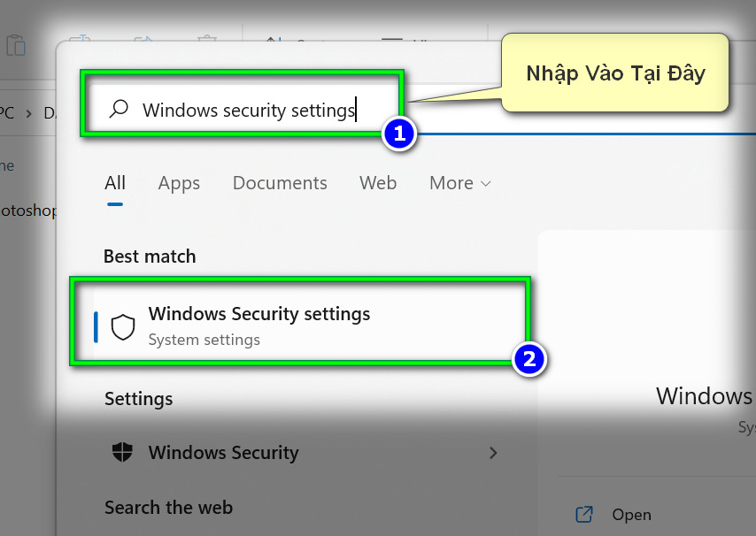Click the breadcrumb chevron after PC in Explorer
The width and height of the screenshot is (756, 536).
click(x=29, y=113)
